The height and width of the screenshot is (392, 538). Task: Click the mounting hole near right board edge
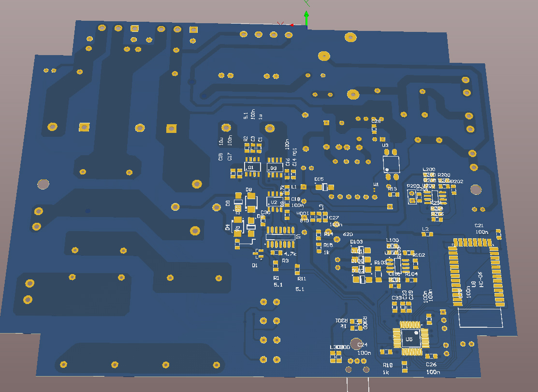475,189
